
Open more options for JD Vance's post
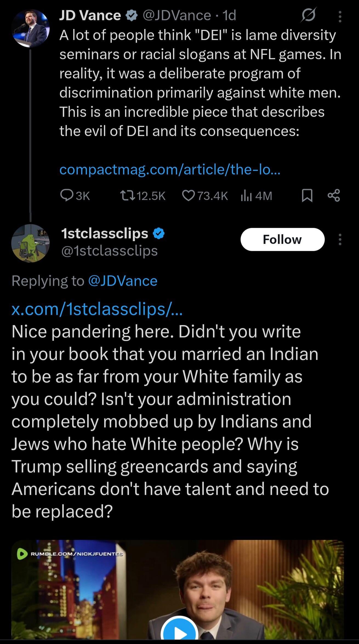(340, 16)
